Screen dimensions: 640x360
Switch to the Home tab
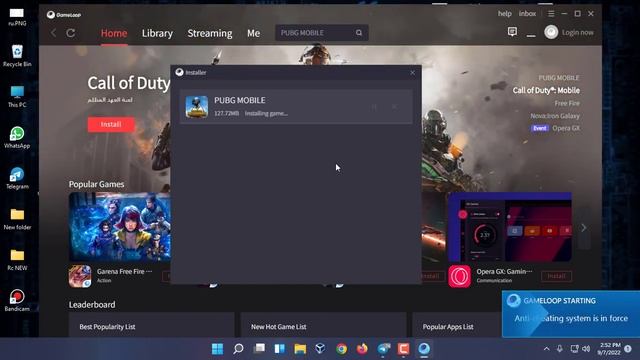coord(114,33)
